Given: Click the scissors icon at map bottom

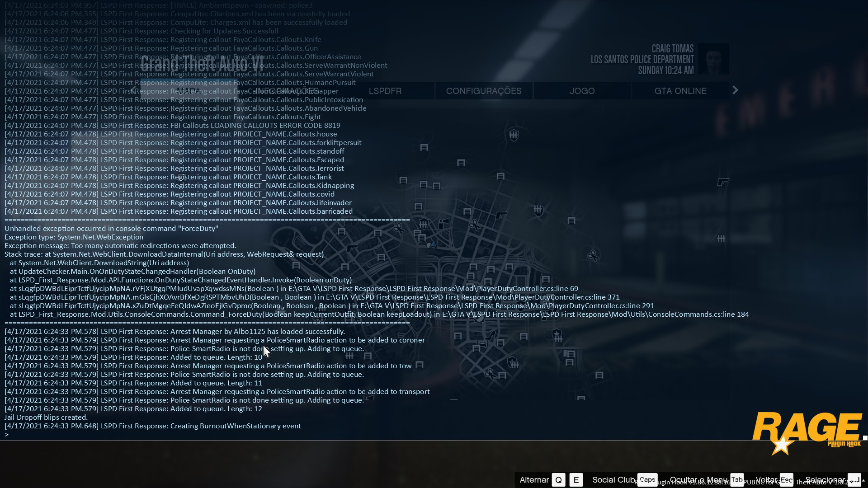Looking at the screenshot, I should (490, 374).
